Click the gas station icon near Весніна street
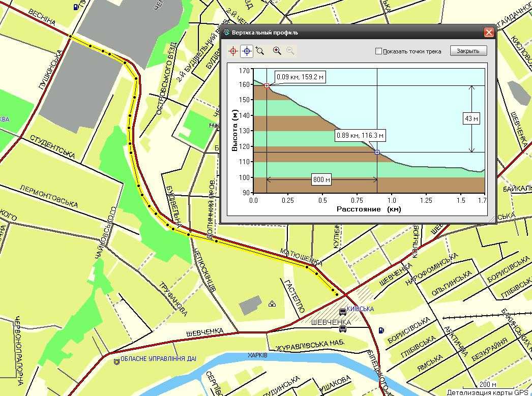This screenshot has width=532, height=396. [x=76, y=7]
